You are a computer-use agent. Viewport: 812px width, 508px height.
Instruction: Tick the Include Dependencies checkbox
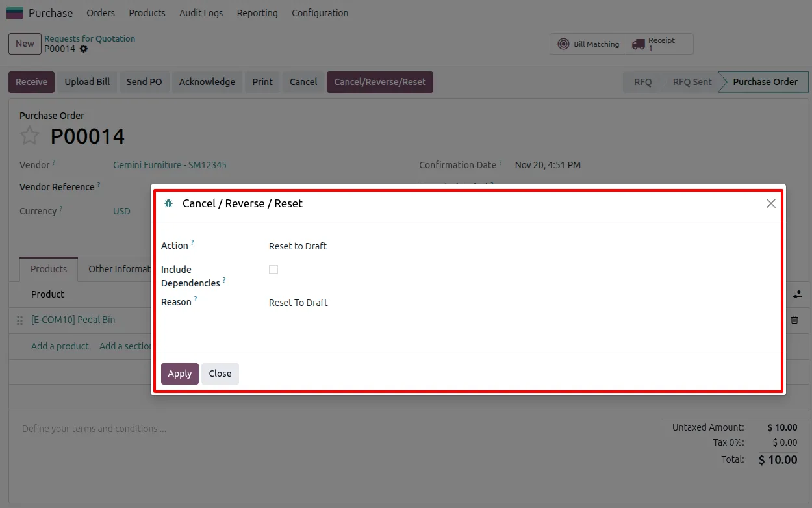point(273,270)
